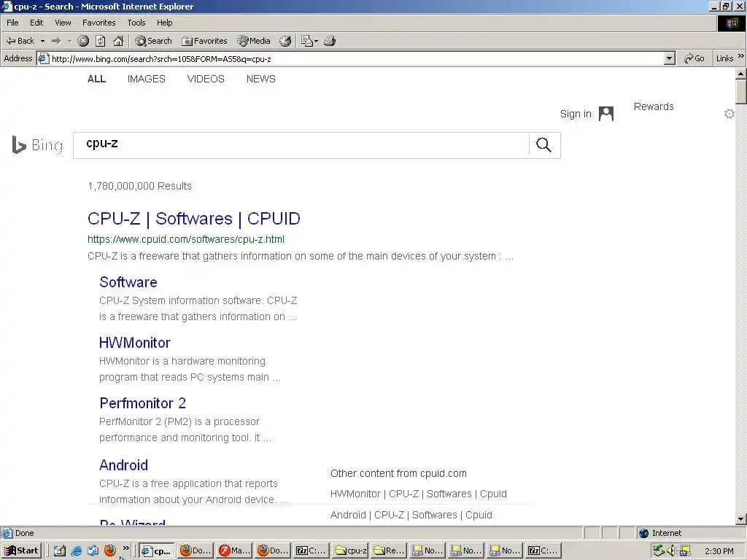Image resolution: width=747 pixels, height=560 pixels.
Task: Switch to the cpu-z folder taskbar button
Action: [350, 551]
